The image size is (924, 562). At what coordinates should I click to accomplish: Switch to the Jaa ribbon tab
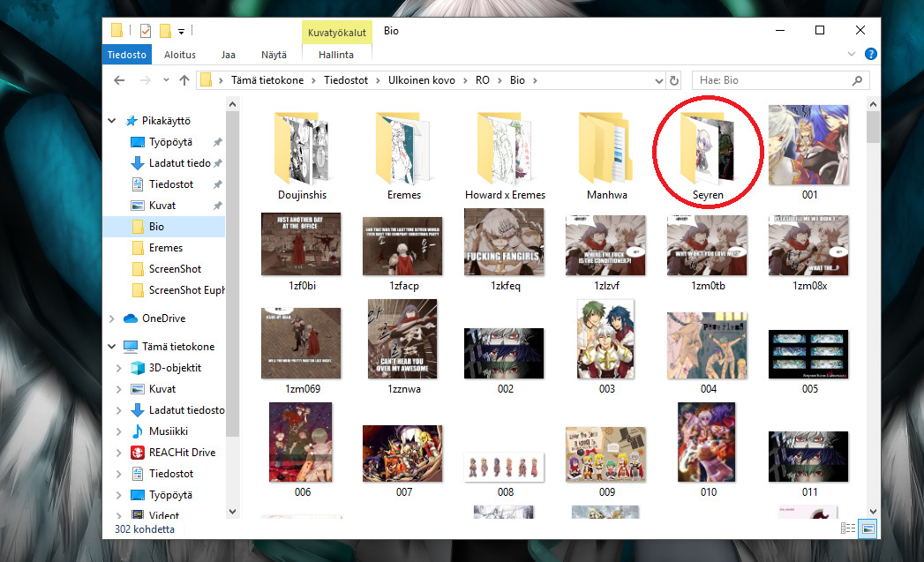point(228,54)
